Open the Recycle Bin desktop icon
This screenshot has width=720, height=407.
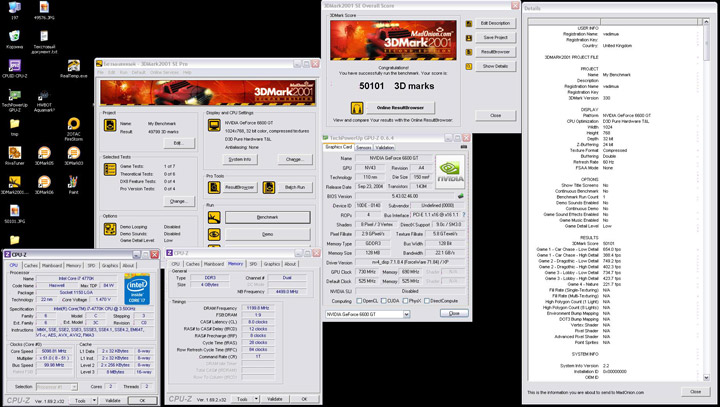[x=14, y=36]
